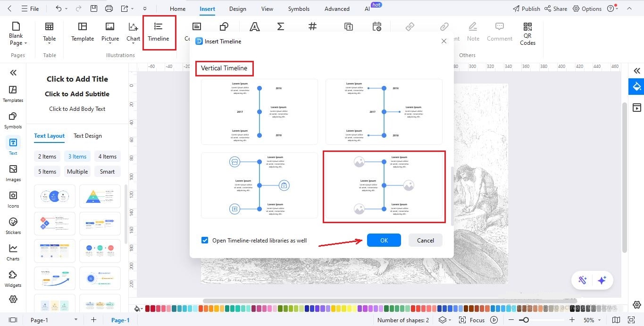This screenshot has height=326, width=644.
Task: Toggle Focus mode in status bar
Action: pyautogui.click(x=472, y=320)
